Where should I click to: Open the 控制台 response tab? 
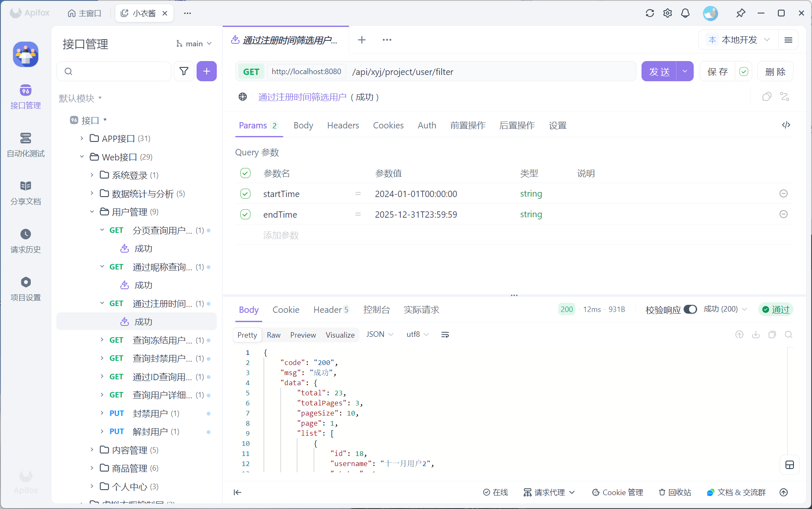[x=376, y=310]
